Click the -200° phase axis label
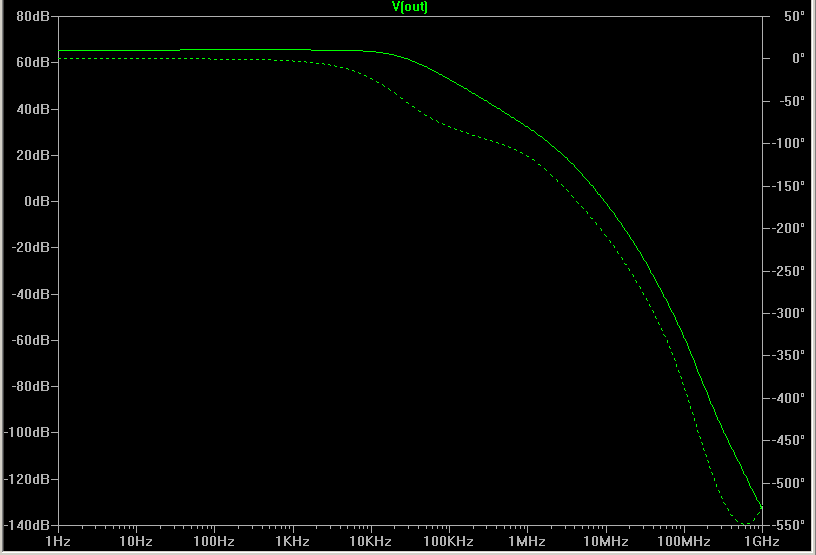Viewport: 816px width, 555px height. tap(788, 228)
